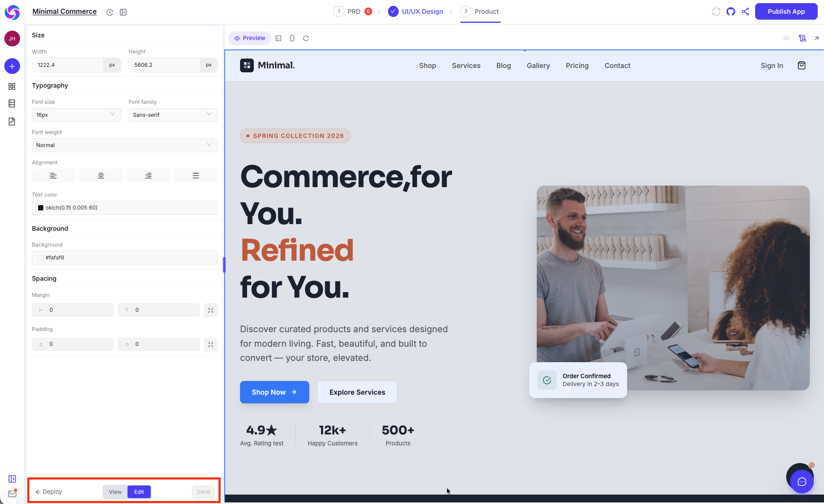Viewport: 824px width, 504px height.
Task: Click the share icon in the top bar
Action: click(x=745, y=11)
